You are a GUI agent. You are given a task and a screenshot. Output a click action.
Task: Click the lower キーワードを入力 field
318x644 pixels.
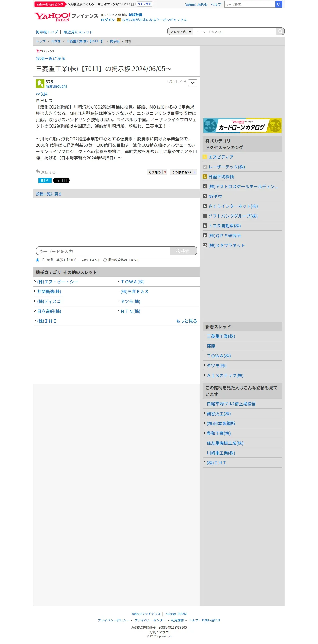(x=103, y=251)
